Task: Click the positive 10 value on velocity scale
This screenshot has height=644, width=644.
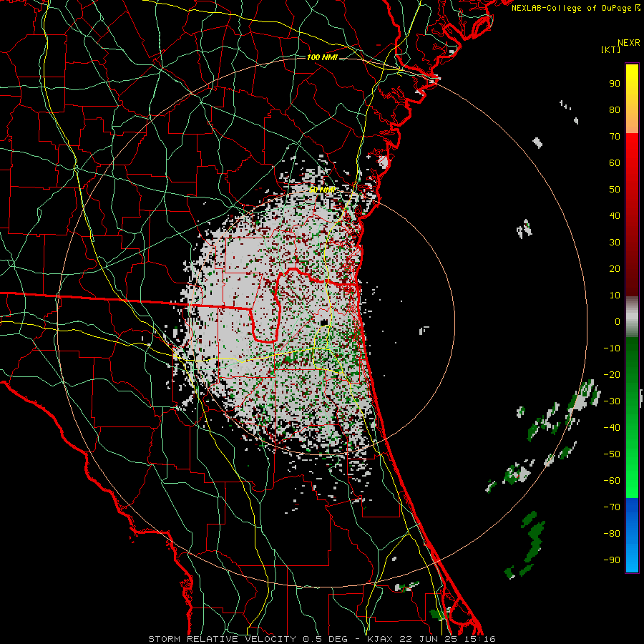Action: 615,296
